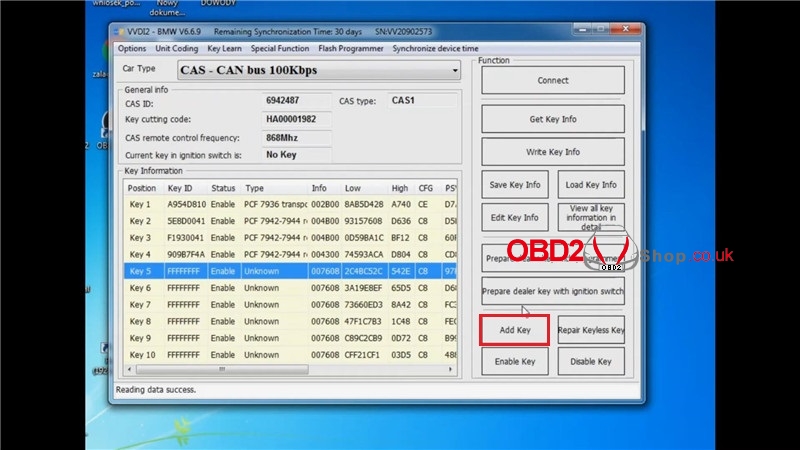Click the Edit Key Info button
The height and width of the screenshot is (450, 800).
coord(514,217)
